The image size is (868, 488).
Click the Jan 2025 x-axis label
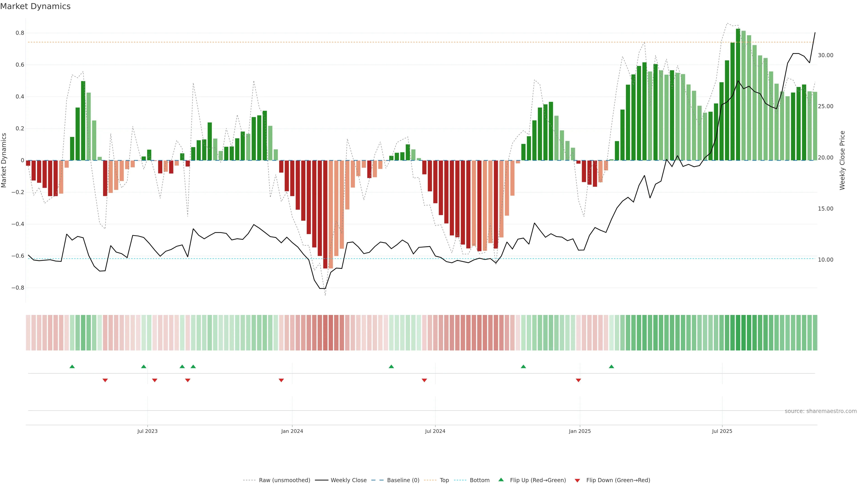(580, 431)
